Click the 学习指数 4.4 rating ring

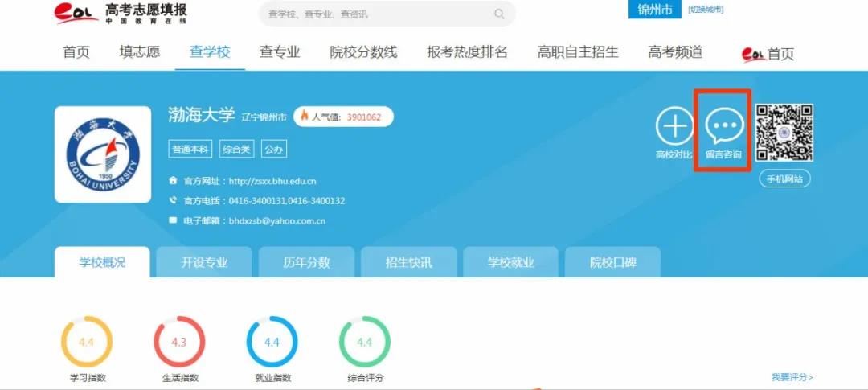pyautogui.click(x=86, y=342)
